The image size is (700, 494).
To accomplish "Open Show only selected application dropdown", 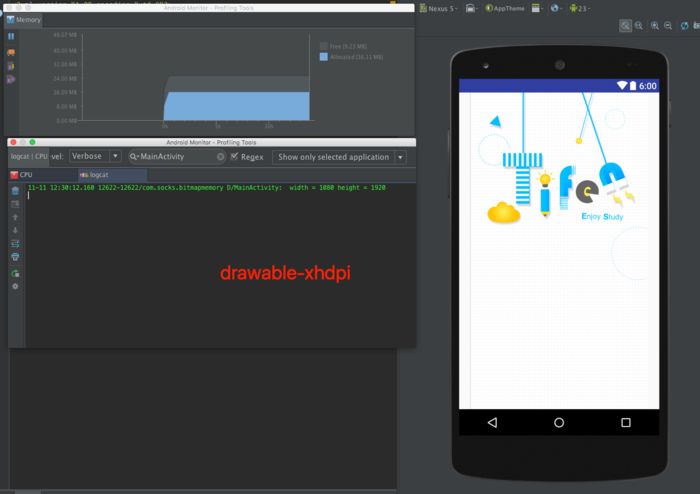I will tap(339, 157).
